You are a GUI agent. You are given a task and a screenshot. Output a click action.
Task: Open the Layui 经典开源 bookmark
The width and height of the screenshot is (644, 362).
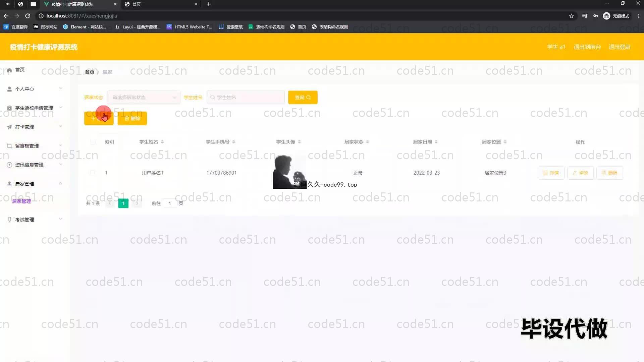(x=138, y=27)
